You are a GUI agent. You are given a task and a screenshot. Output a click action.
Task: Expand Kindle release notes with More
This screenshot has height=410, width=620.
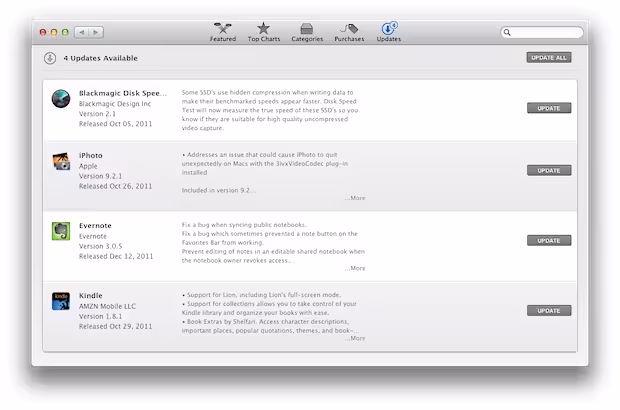[355, 338]
